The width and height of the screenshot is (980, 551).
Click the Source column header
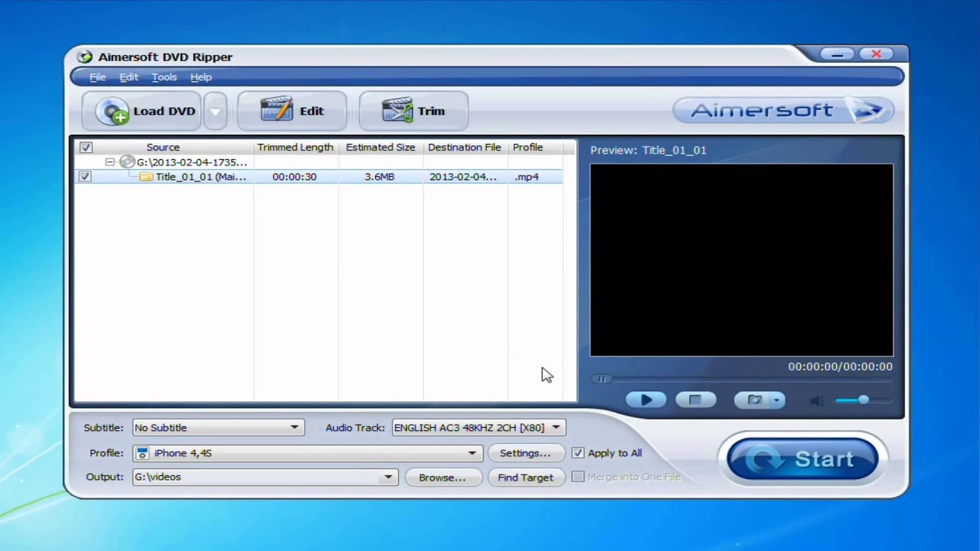coord(163,147)
